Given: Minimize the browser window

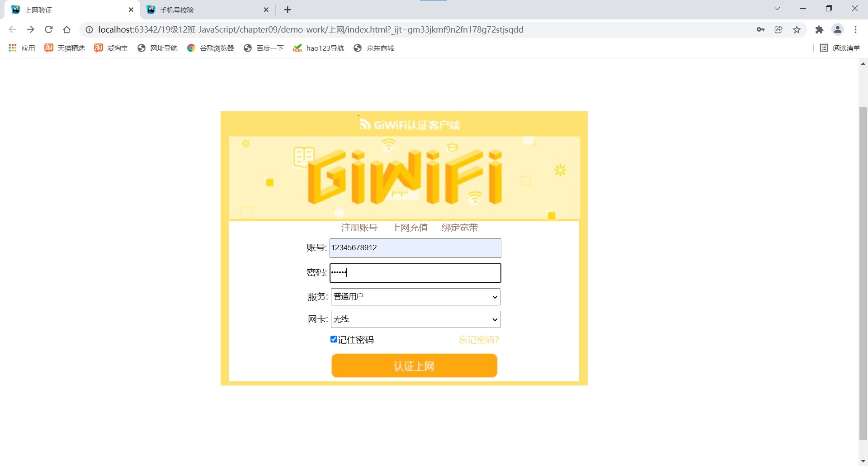Looking at the screenshot, I should pos(803,9).
